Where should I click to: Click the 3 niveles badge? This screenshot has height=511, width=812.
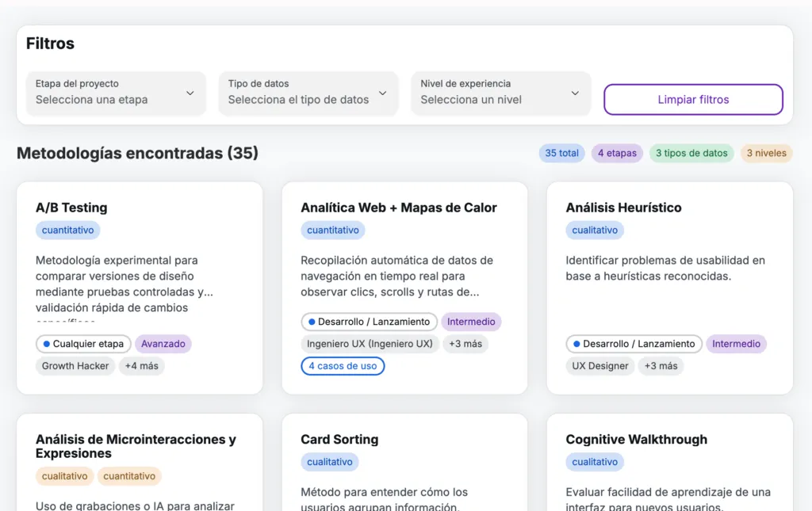tap(766, 154)
